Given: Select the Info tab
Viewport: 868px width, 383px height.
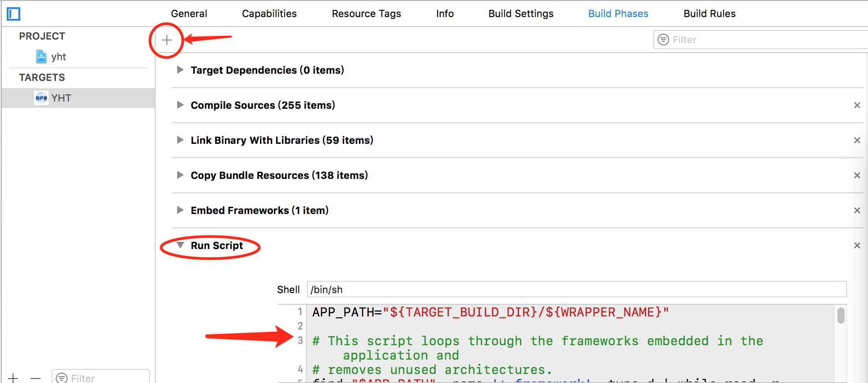Looking at the screenshot, I should [445, 13].
